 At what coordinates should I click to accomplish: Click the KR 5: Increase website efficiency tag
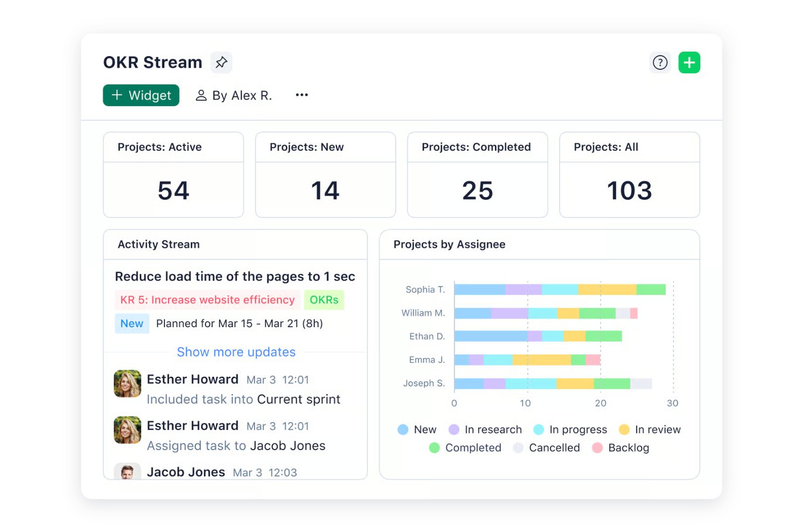(x=208, y=300)
